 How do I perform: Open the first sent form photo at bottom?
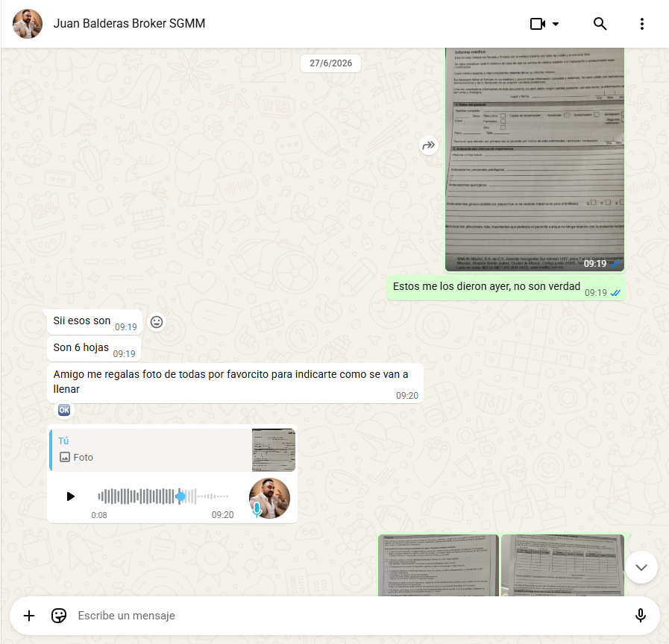(x=439, y=565)
